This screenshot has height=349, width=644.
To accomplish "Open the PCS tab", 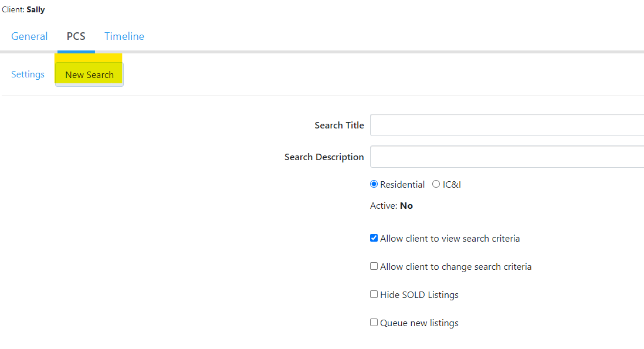I will coord(76,36).
